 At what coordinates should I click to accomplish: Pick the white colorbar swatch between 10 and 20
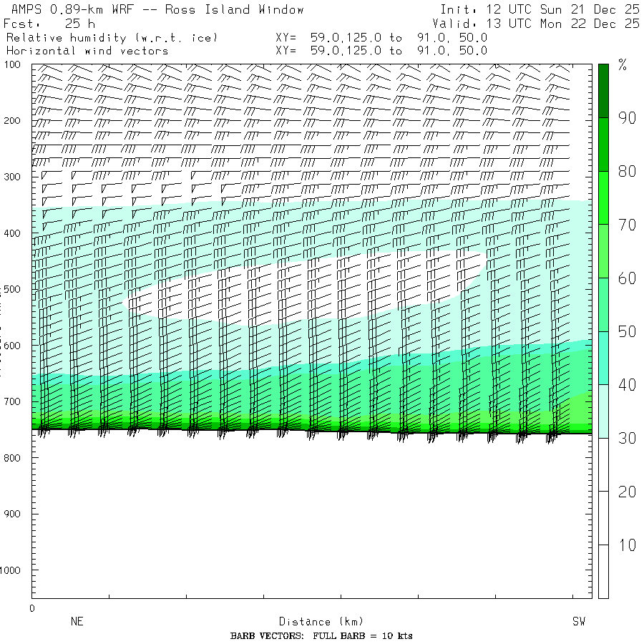(x=603, y=518)
